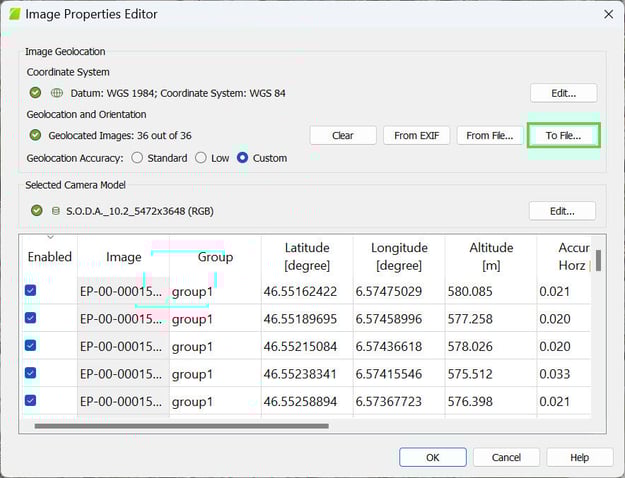Click the database icon beside S.O.D.A. camera

pyautogui.click(x=56, y=211)
